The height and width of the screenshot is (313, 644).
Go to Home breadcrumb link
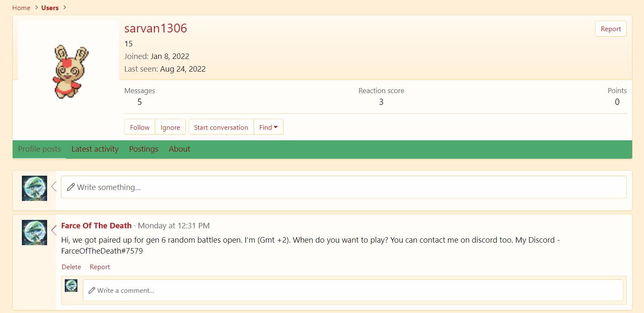point(21,8)
